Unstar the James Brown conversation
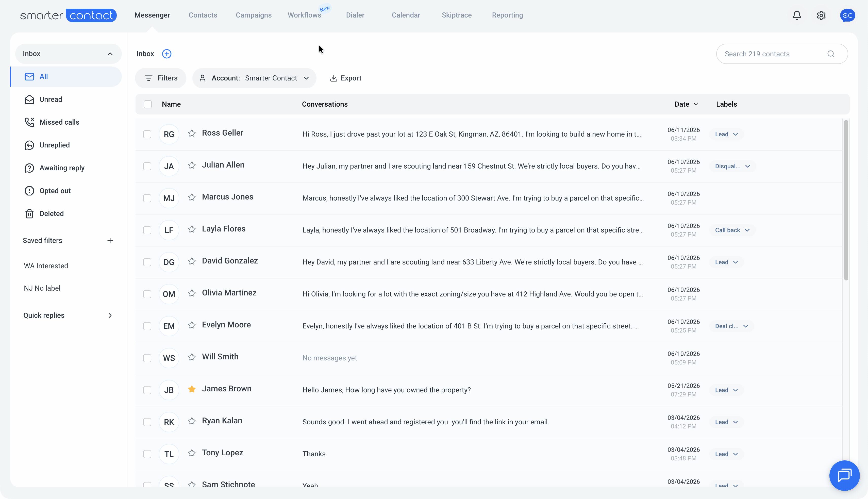This screenshot has height=499, width=868. click(192, 389)
